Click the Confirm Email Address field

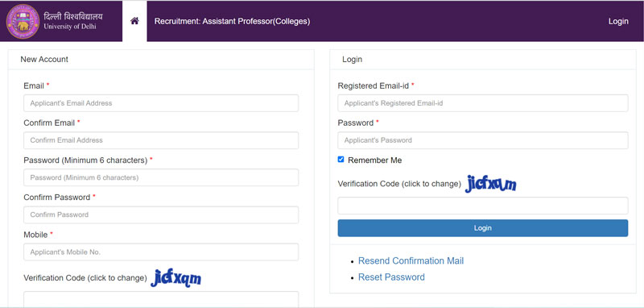pos(161,140)
